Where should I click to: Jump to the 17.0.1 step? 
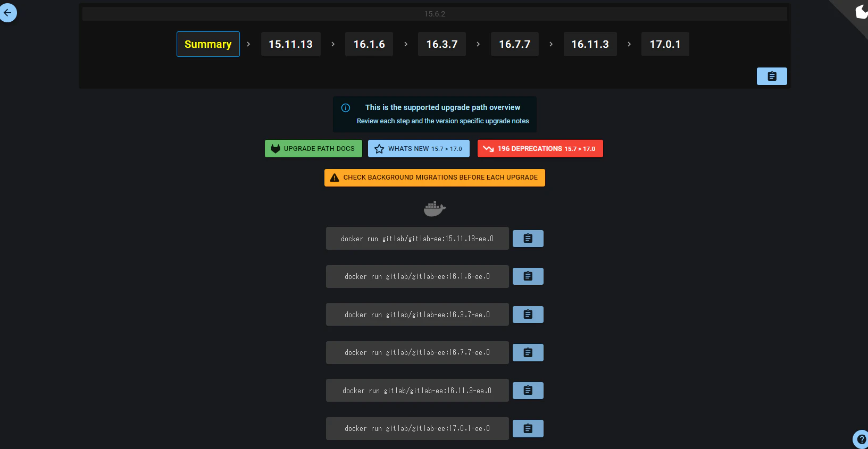665,44
